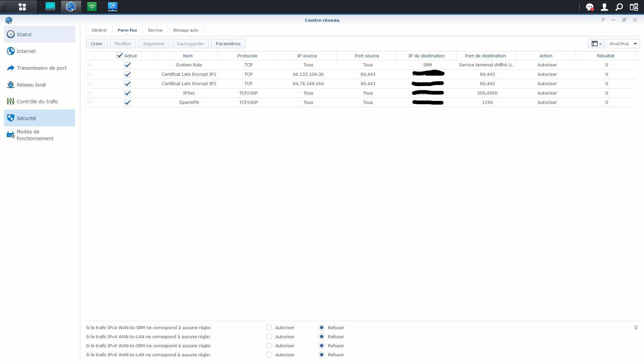Click the search magnifier icon
This screenshot has width=644, height=362.
click(619, 7)
